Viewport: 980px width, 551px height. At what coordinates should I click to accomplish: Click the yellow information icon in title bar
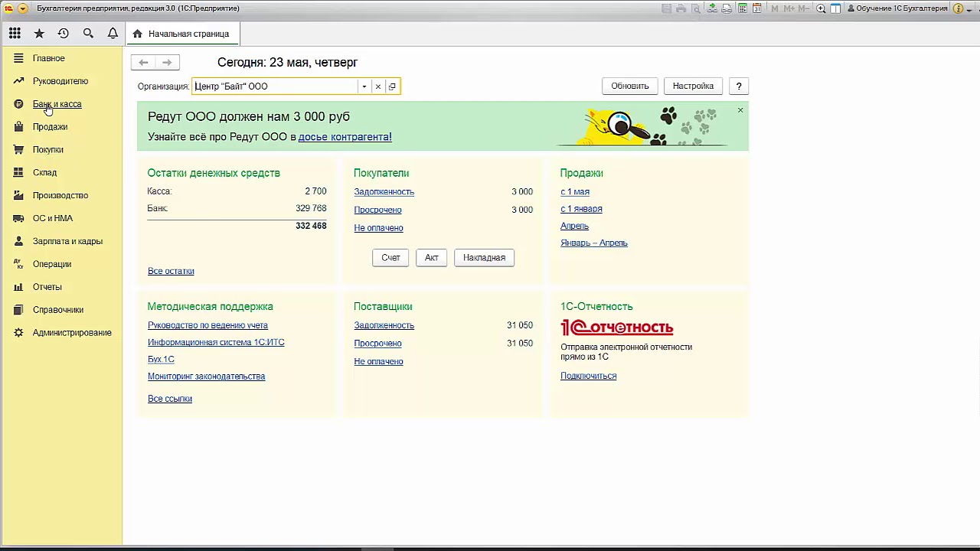tap(958, 8)
